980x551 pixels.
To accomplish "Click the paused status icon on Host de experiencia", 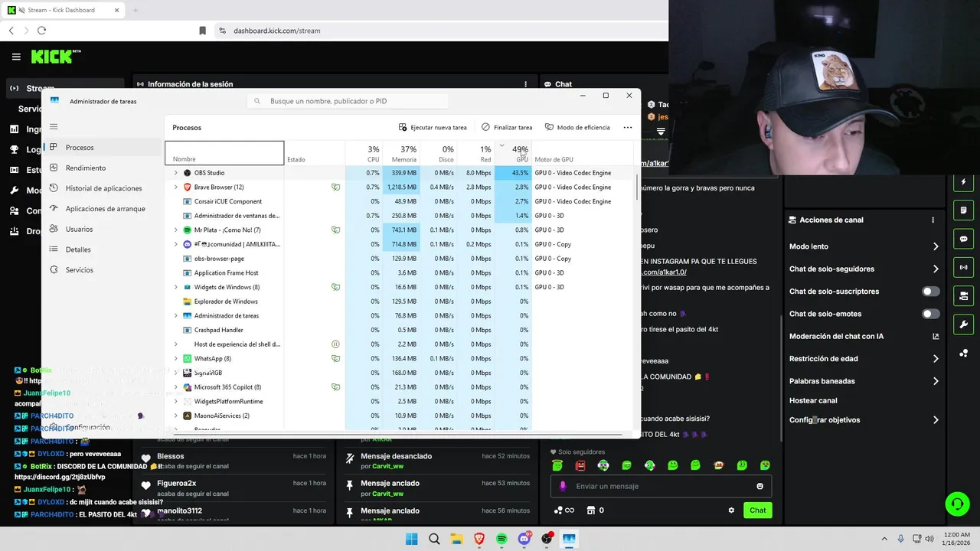I will 335,344.
